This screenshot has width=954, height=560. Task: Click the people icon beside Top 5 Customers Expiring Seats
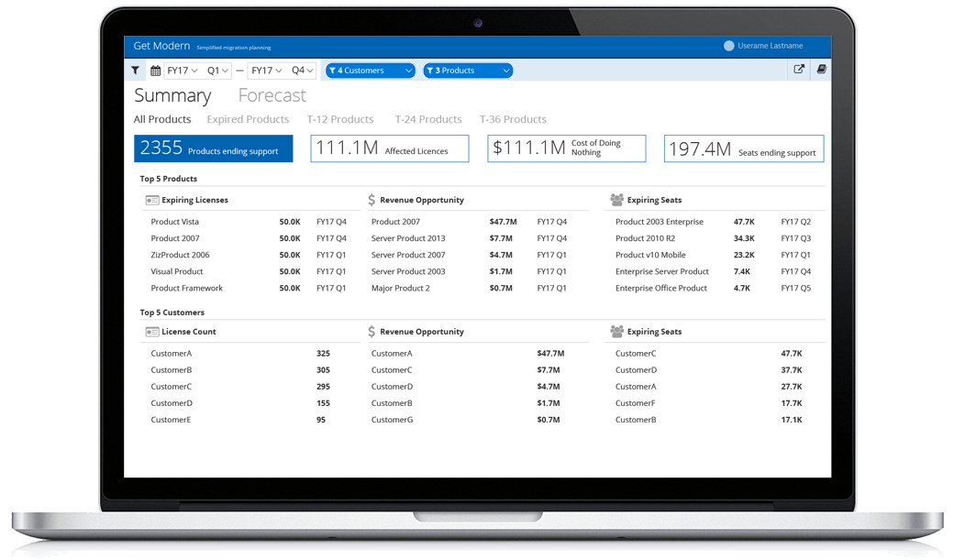(x=616, y=332)
